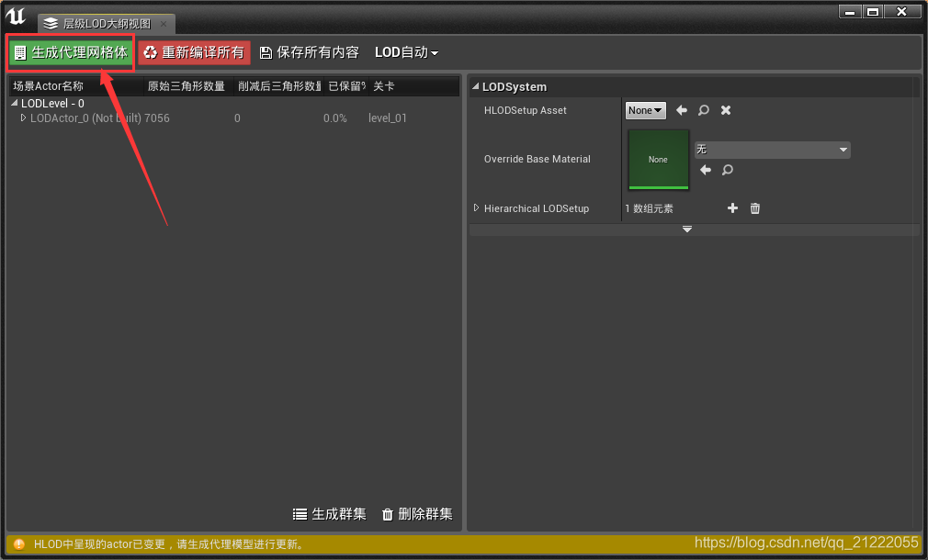The width and height of the screenshot is (928, 560).
Task: Open HLODSetup Asset None dropdown
Action: point(646,110)
